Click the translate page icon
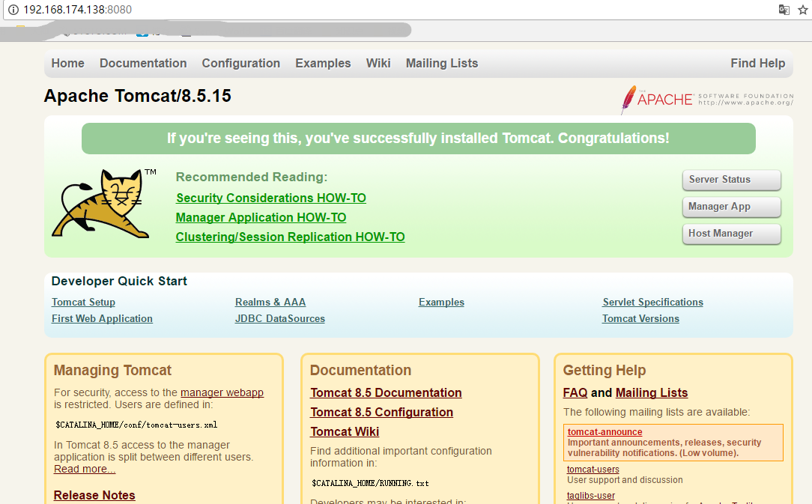Screen dimensions: 812x504 click(784, 9)
